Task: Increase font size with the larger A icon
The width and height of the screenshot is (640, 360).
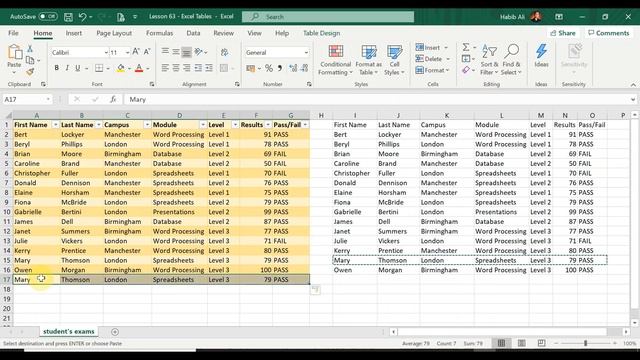Action: (x=136, y=52)
